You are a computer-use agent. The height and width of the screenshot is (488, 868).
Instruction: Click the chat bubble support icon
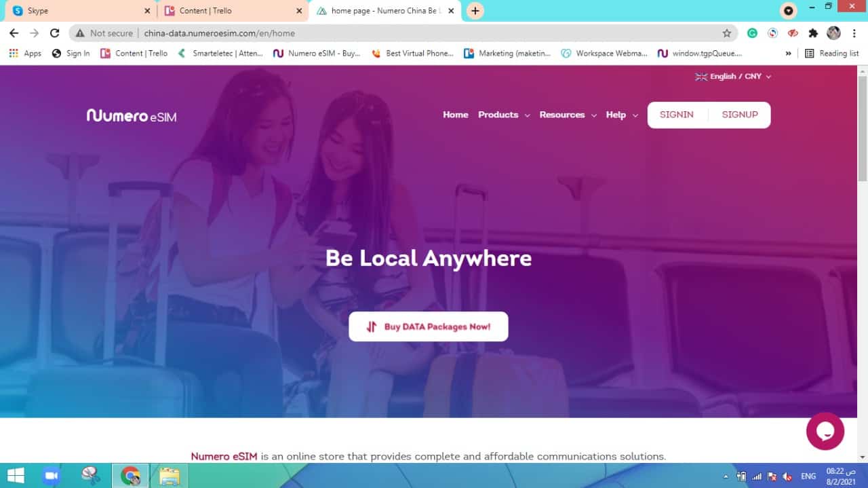point(825,431)
